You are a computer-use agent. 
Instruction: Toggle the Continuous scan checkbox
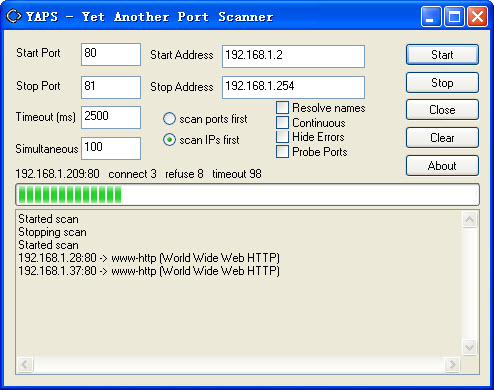coord(282,122)
